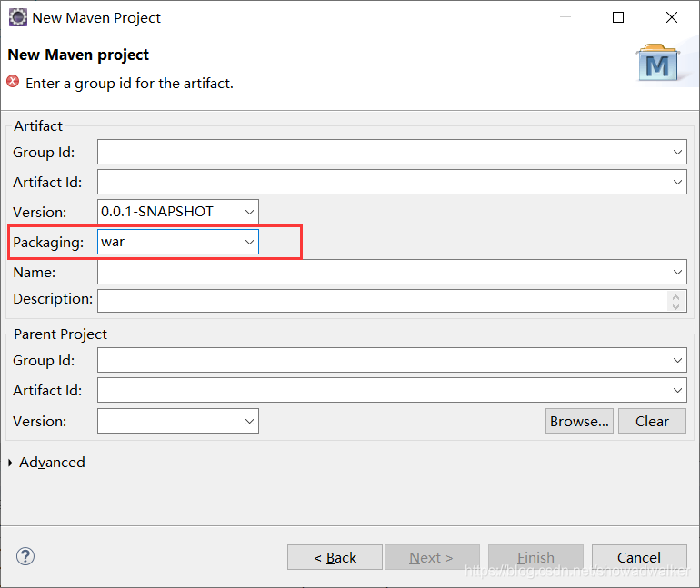
Task: Click the Clear button
Action: click(652, 421)
